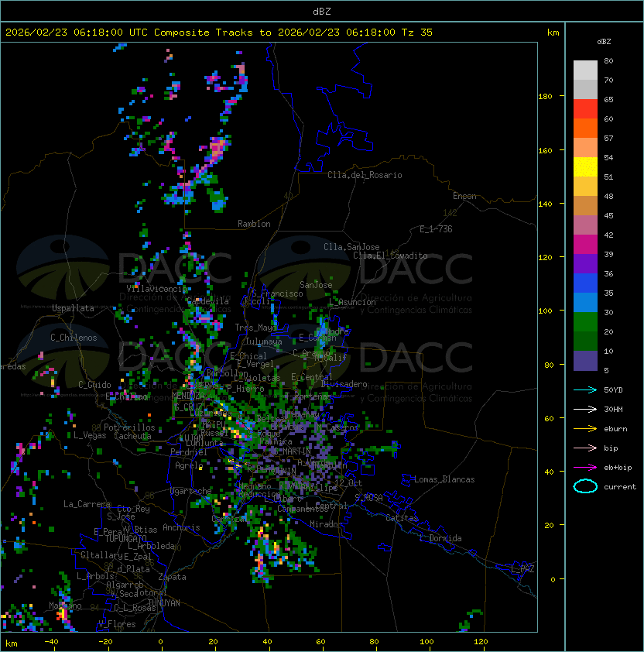The image size is (644, 652).
Task: Click the purple 39 dBZ legend swatch
Action: tap(585, 263)
